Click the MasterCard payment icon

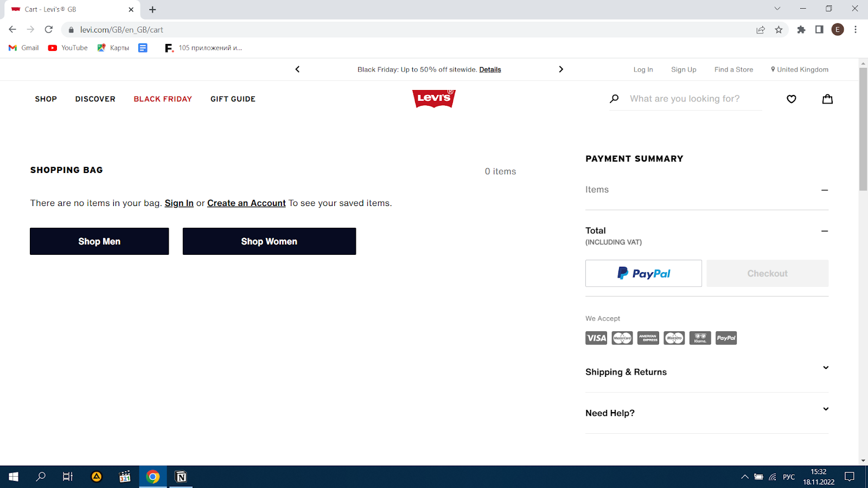[x=622, y=338]
